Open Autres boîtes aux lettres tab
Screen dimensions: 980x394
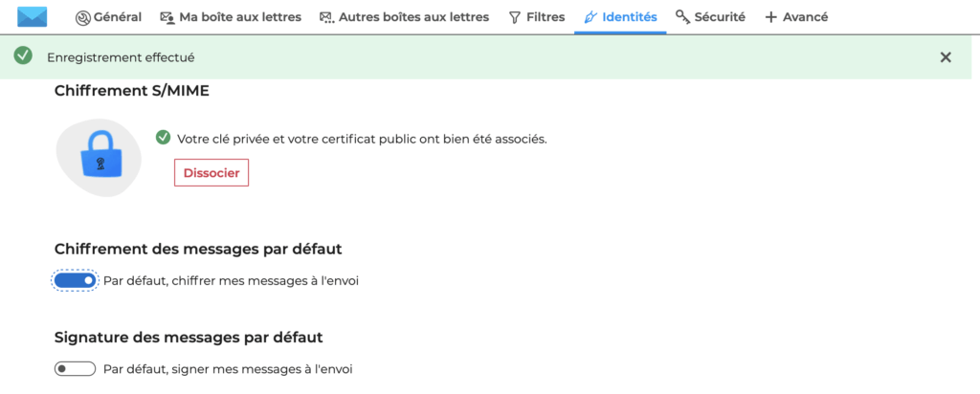413,17
